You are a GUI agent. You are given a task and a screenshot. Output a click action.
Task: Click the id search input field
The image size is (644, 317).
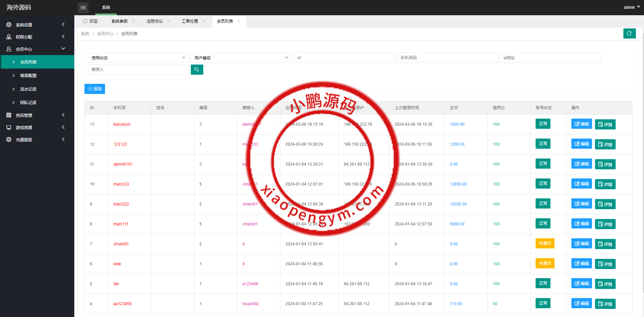pyautogui.click(x=344, y=58)
